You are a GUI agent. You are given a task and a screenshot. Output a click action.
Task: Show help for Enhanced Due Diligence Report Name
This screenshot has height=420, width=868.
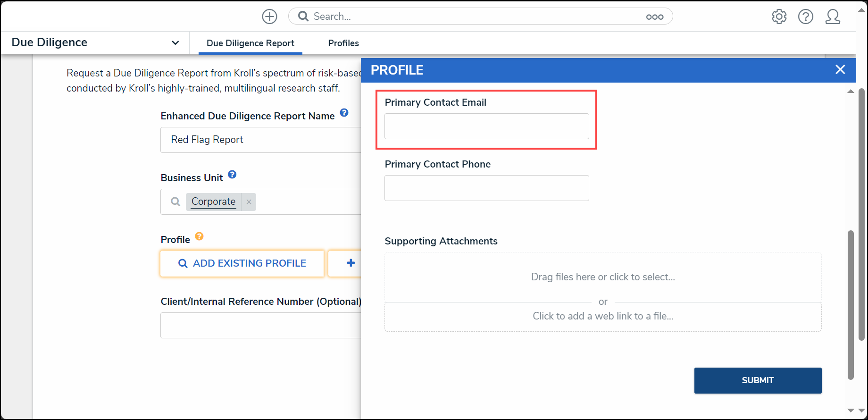tap(344, 113)
